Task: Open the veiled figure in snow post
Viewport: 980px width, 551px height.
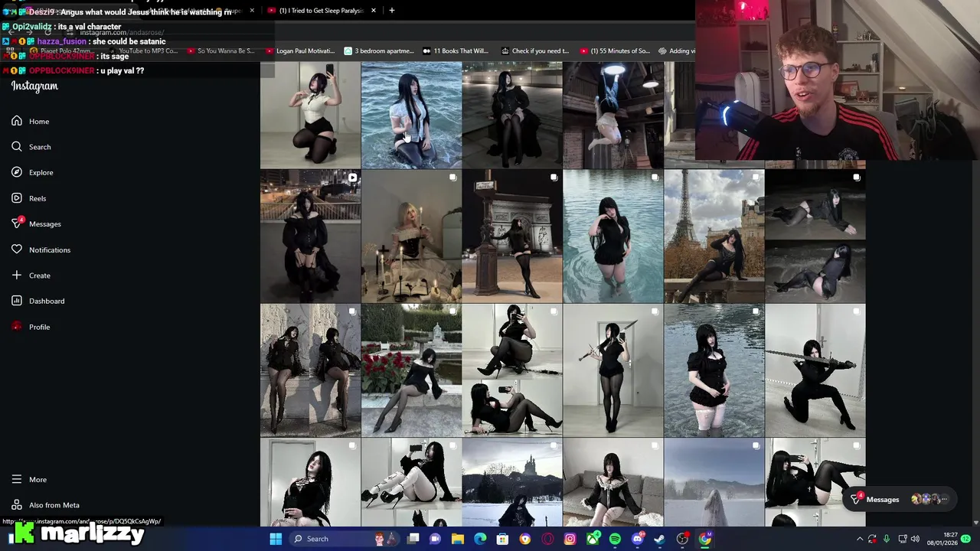Action: coord(714,482)
